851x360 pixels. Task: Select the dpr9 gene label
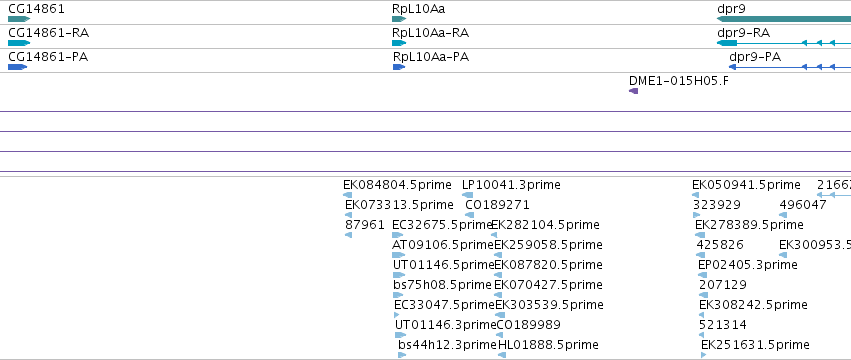[731, 9]
